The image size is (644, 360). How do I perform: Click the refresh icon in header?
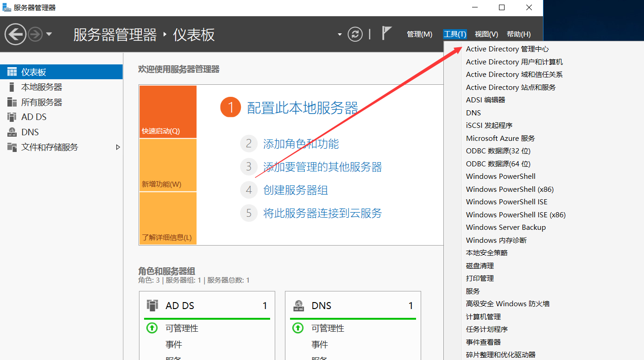(355, 34)
